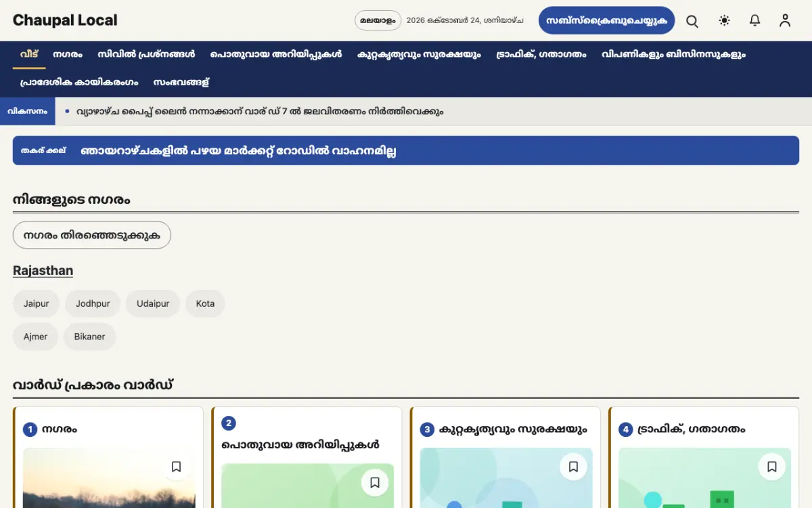Open notifications bell icon

click(755, 21)
